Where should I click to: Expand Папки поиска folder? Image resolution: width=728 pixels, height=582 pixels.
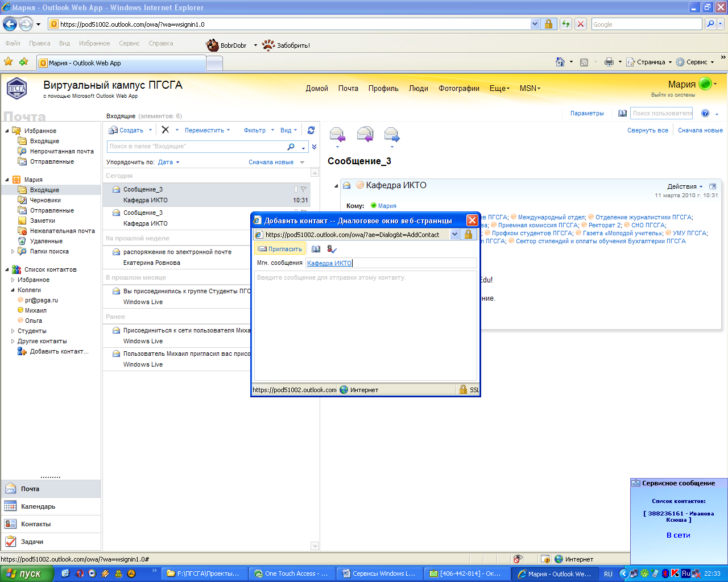(x=13, y=251)
